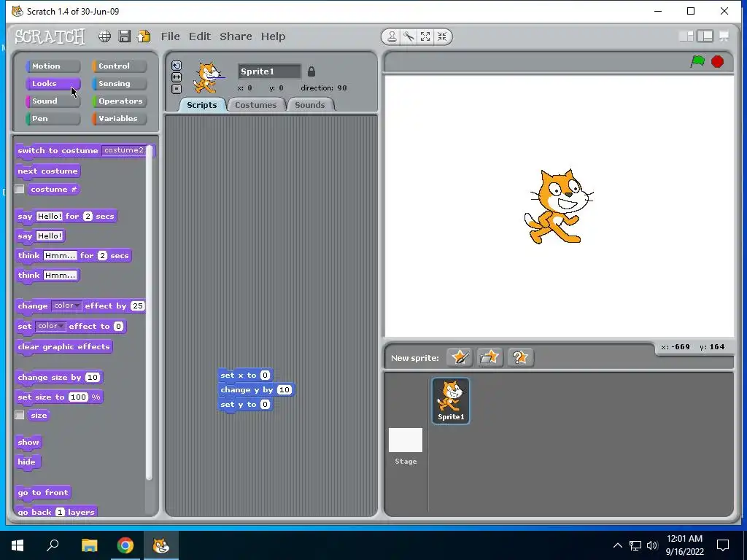Open the Share menu

point(236,36)
